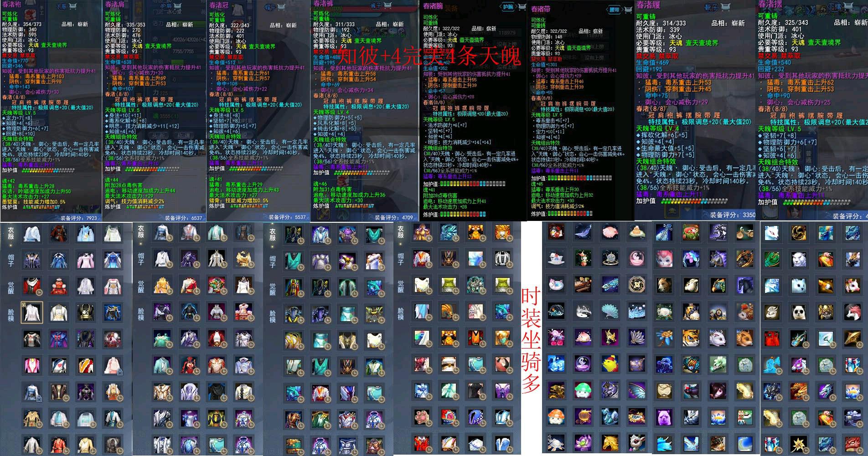The height and width of the screenshot is (456, 868).
Task: Click the brown bear mount icon
Action: point(664,285)
